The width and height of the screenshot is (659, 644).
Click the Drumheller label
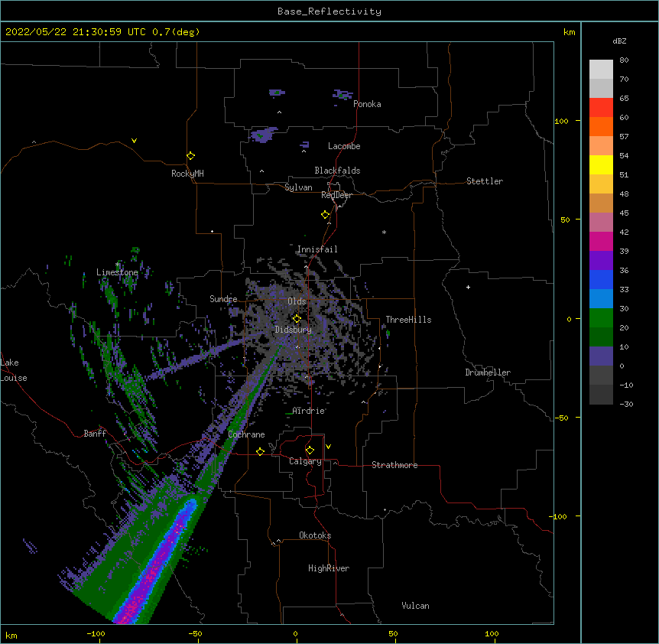488,372
